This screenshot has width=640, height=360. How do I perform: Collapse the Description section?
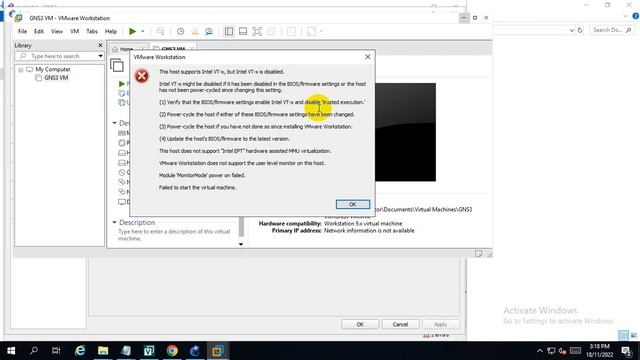coord(115,222)
